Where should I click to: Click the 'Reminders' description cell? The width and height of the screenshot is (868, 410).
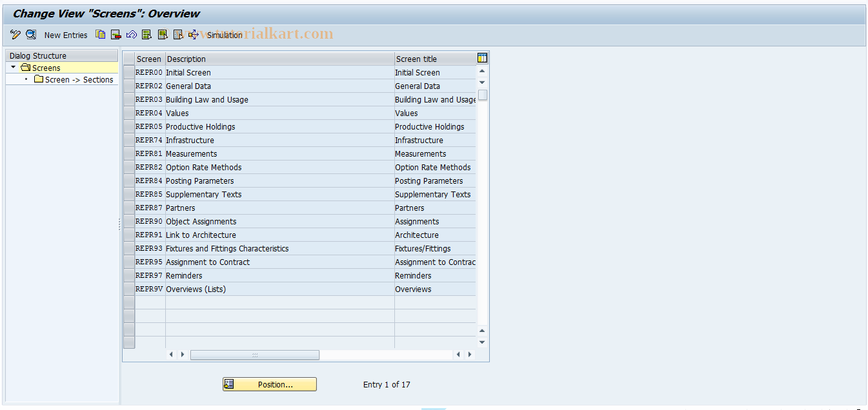(x=280, y=275)
